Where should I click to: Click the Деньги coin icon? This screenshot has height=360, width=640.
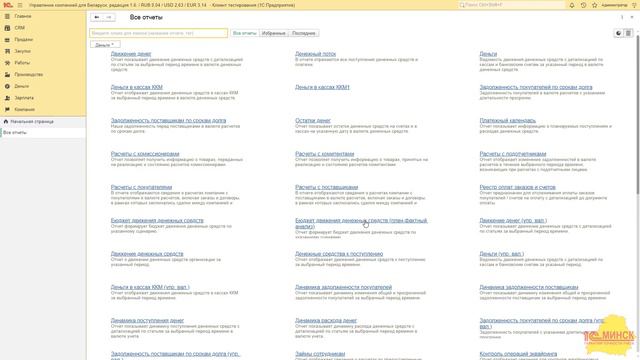[x=7, y=86]
